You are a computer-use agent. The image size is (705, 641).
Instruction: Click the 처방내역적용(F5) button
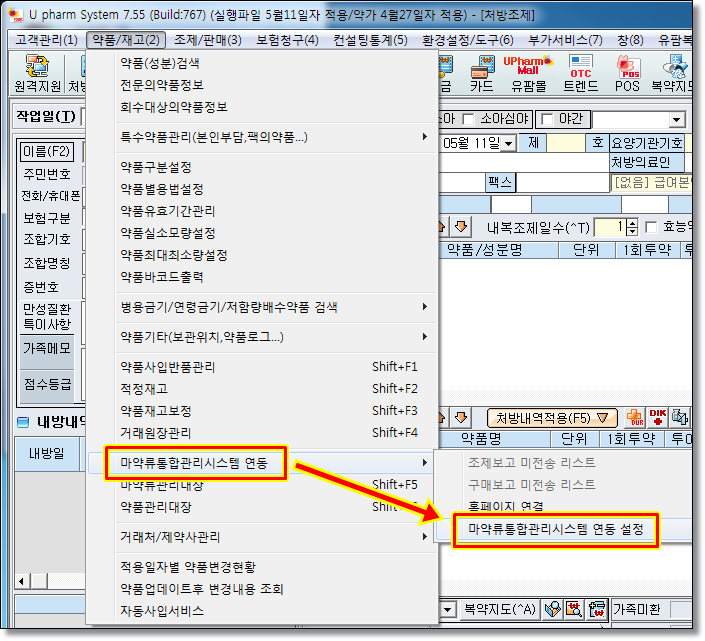[x=551, y=418]
